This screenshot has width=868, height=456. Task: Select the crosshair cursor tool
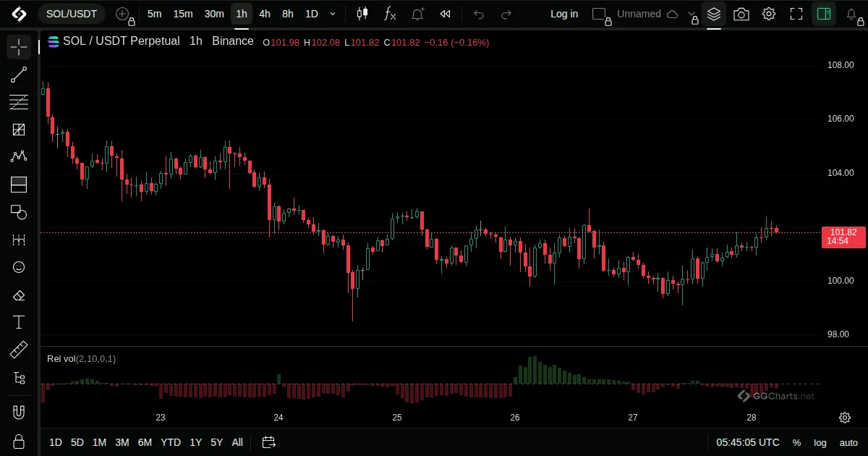[x=19, y=47]
